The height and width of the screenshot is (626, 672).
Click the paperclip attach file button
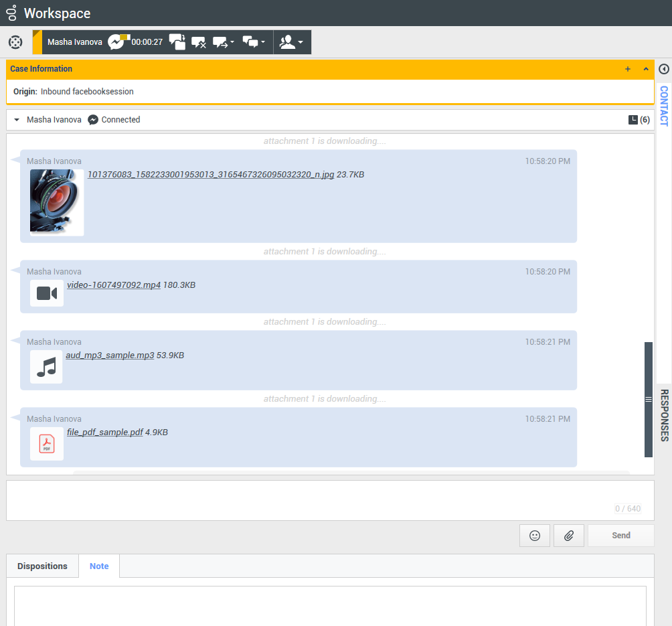click(568, 536)
